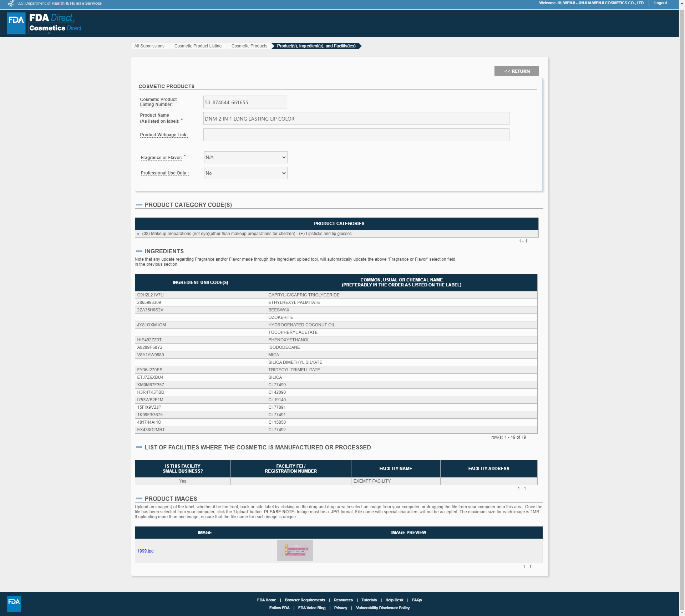
Task: Collapse the Ingredients section
Action: click(139, 251)
